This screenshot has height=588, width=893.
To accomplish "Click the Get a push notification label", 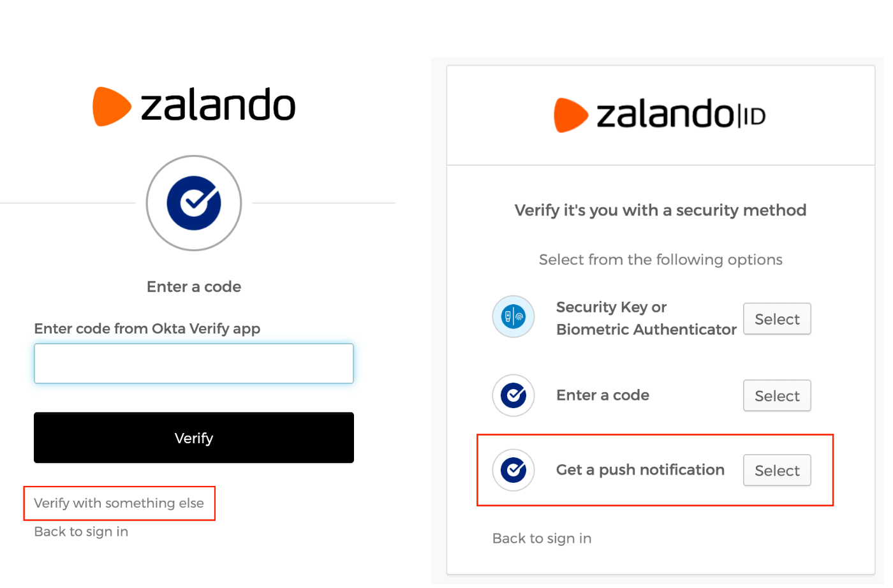I will 640,470.
